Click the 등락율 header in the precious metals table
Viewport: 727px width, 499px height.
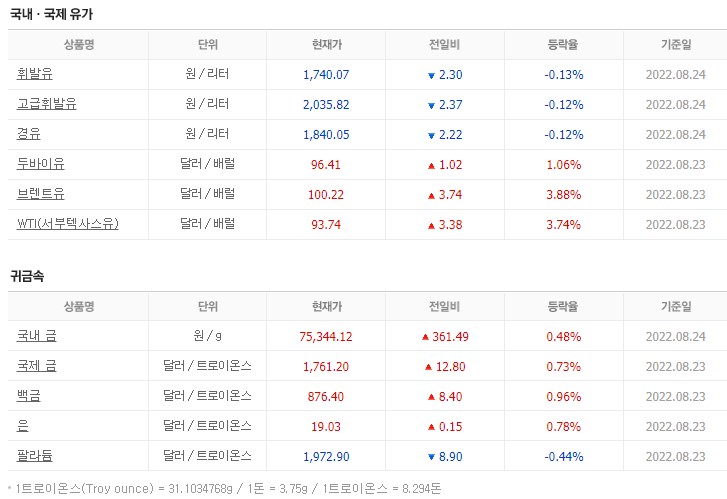(563, 307)
